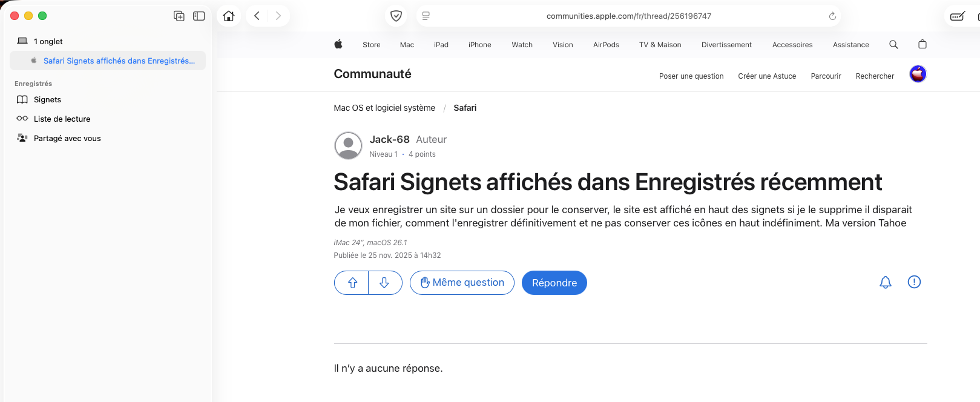Open the new tab group icon
Screen dimensions: 980x402
coord(179,16)
